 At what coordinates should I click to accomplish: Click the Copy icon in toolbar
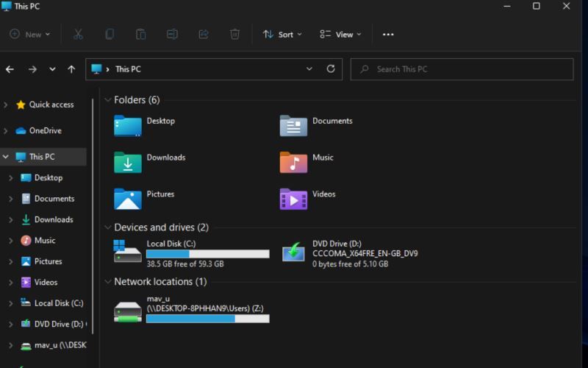(110, 34)
